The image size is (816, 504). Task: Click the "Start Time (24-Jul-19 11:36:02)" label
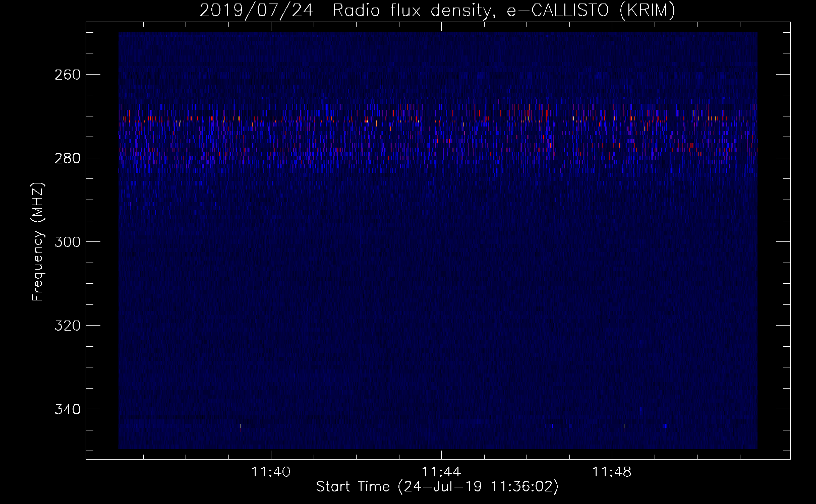tap(437, 487)
